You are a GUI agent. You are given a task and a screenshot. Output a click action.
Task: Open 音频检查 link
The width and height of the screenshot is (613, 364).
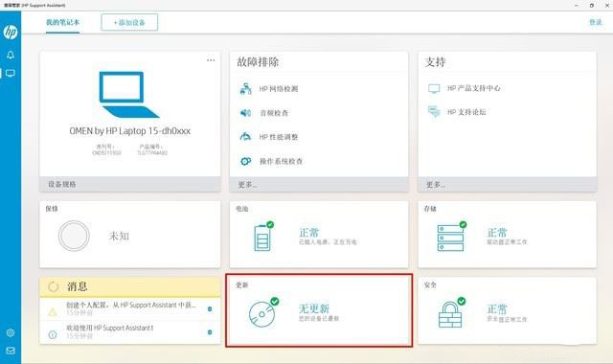(275, 113)
